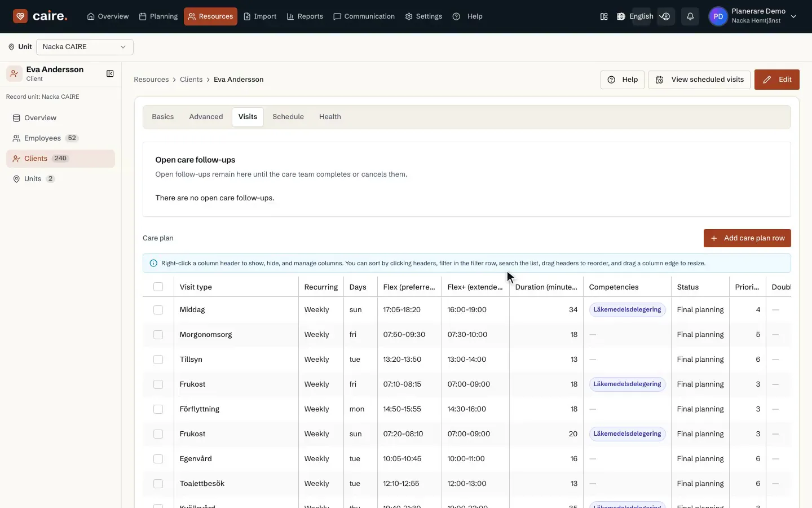Viewport: 812px width, 508px height.
Task: Click the Units pin icon in the sidebar
Action: coord(16,179)
